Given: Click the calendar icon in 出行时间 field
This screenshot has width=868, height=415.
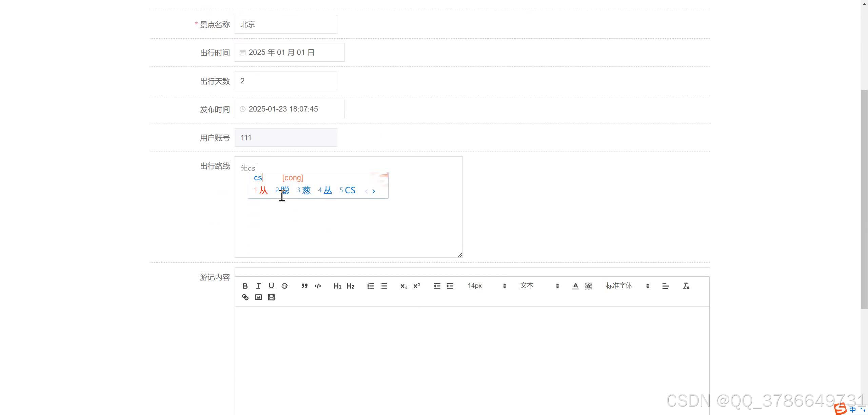Looking at the screenshot, I should [242, 53].
